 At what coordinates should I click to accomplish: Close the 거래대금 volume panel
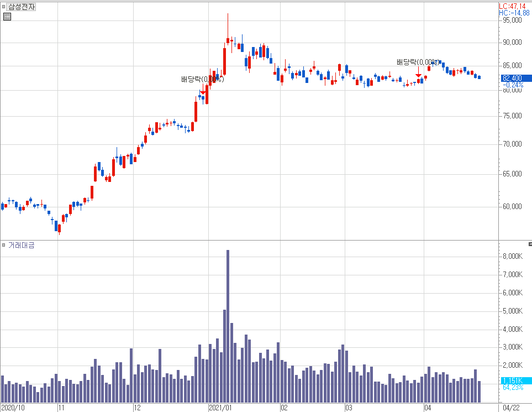pyautogui.click(x=529, y=244)
